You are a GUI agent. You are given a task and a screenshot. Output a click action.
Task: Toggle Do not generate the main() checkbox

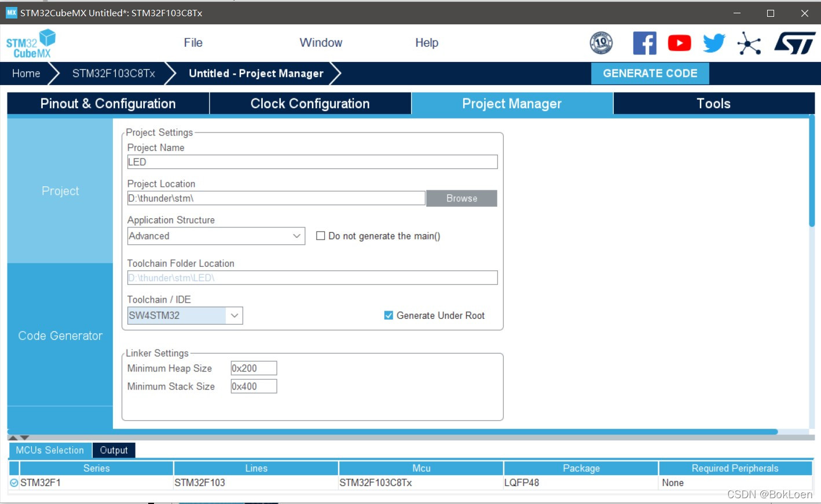[x=320, y=236]
